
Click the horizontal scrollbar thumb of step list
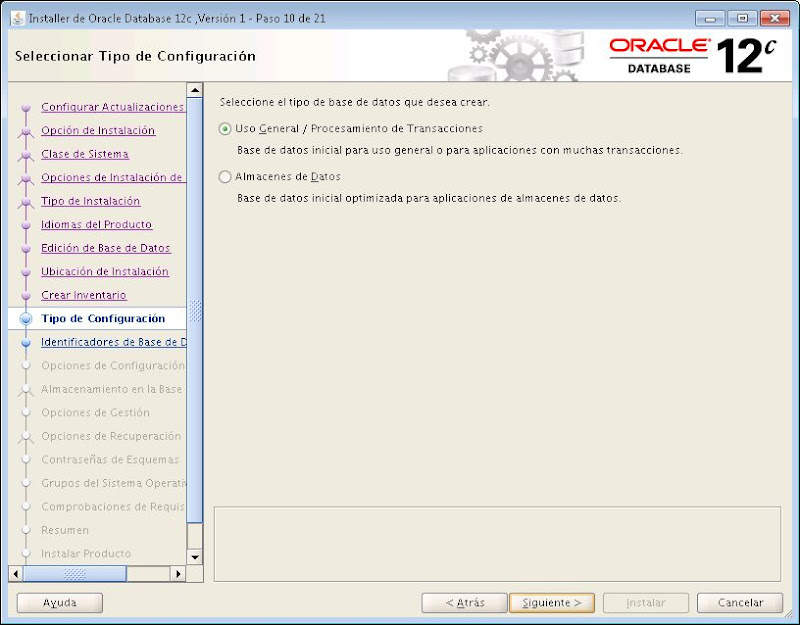pos(74,573)
